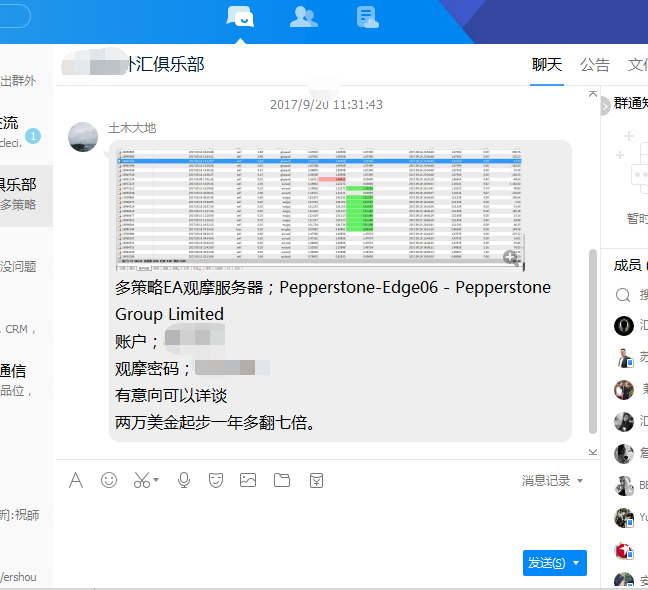Select the red and white logo member avatar
Viewport: 648px width, 590px height.
pos(624,550)
